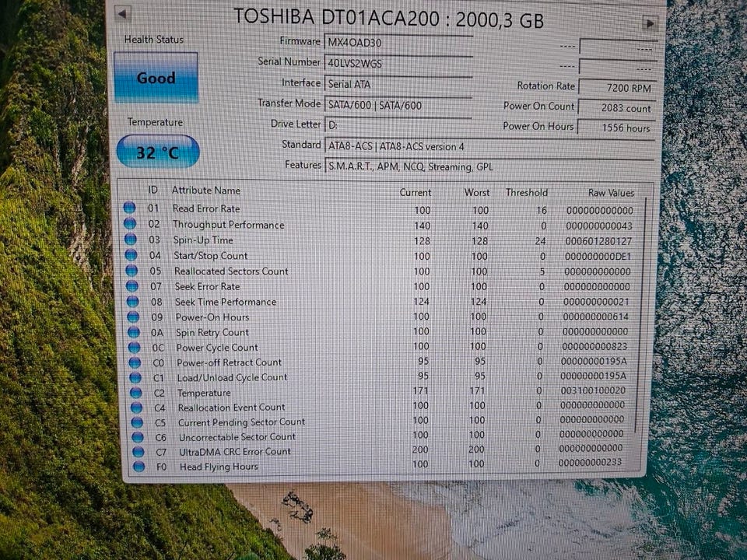Screen dimensions: 747x560
Task: Click raw value 000601280127
Action: tap(598, 241)
